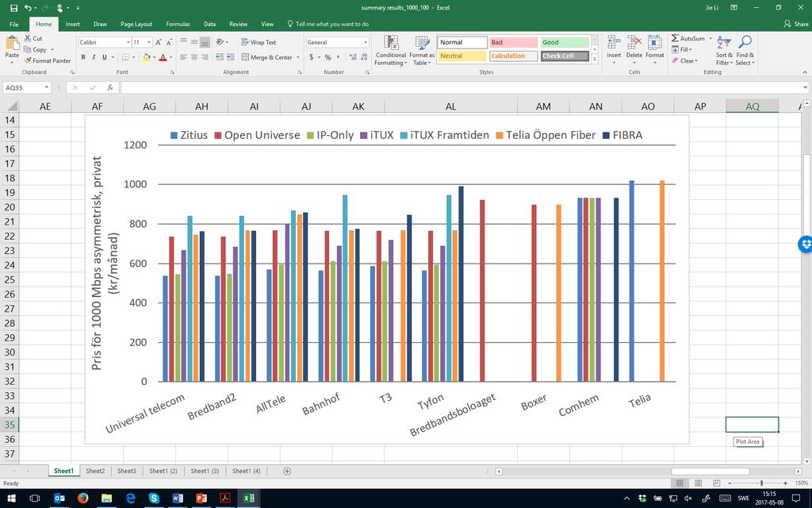Open the font size dropdown

[x=149, y=43]
